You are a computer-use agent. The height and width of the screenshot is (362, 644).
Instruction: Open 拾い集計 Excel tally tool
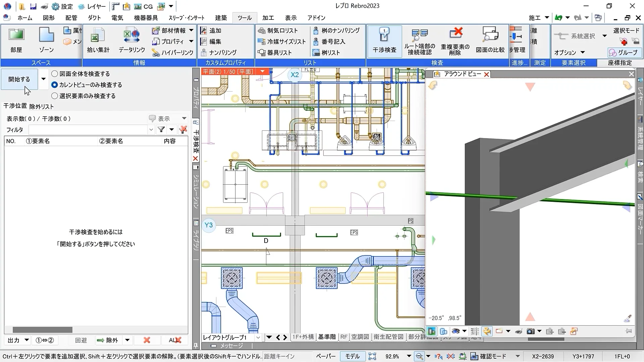pos(98,36)
